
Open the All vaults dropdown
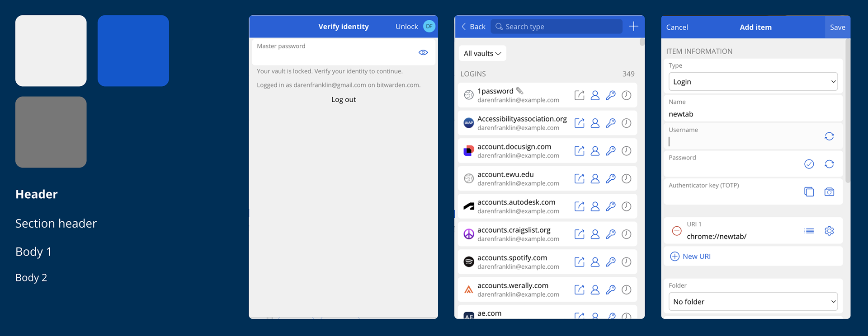(482, 53)
